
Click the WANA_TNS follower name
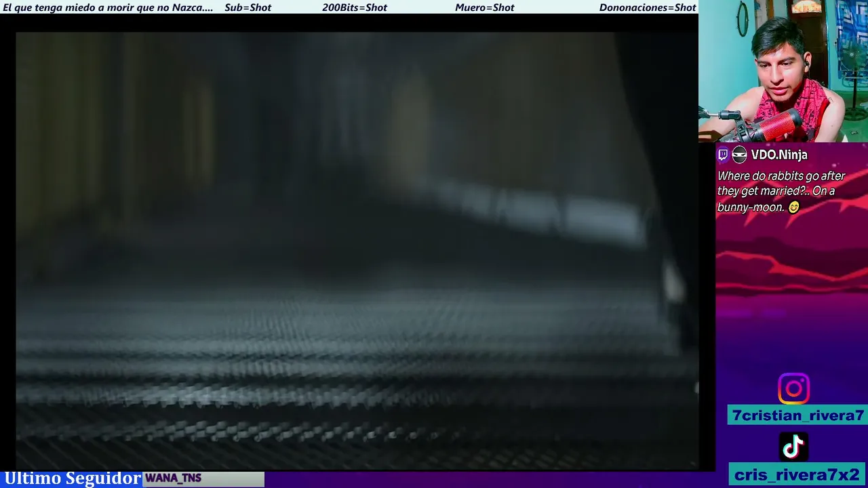173,478
